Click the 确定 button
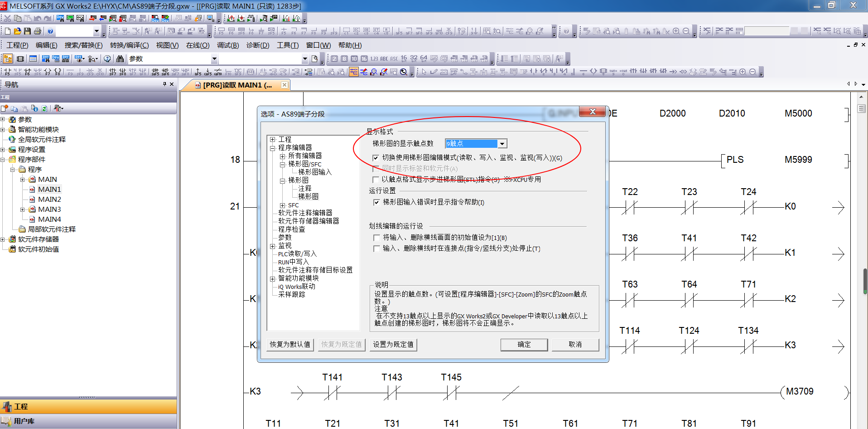This screenshot has width=868, height=429. click(x=524, y=345)
